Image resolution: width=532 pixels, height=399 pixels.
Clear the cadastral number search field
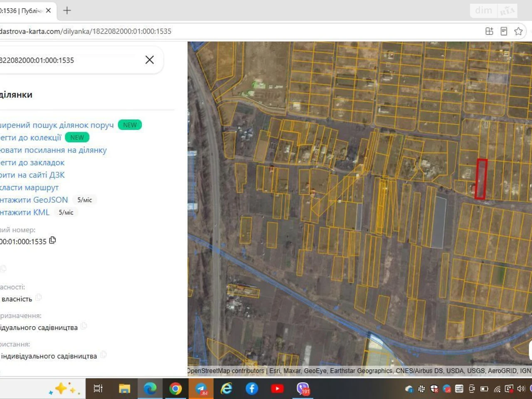pyautogui.click(x=150, y=60)
